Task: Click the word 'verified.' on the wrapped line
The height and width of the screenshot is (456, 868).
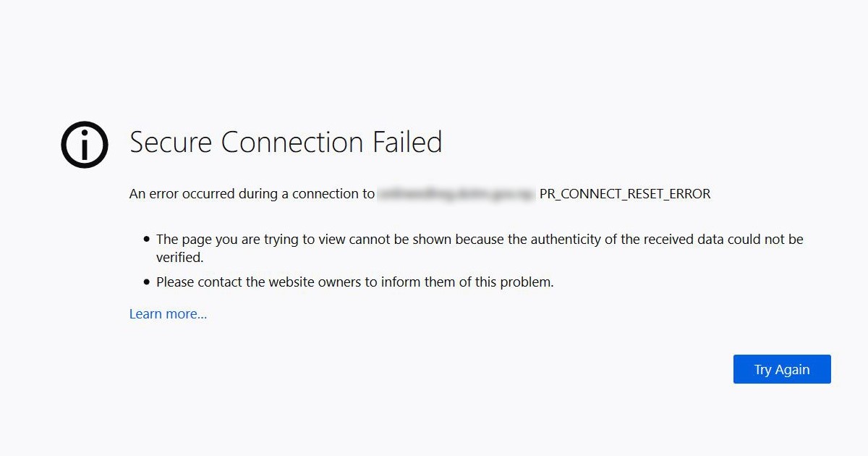Action: coord(180,257)
